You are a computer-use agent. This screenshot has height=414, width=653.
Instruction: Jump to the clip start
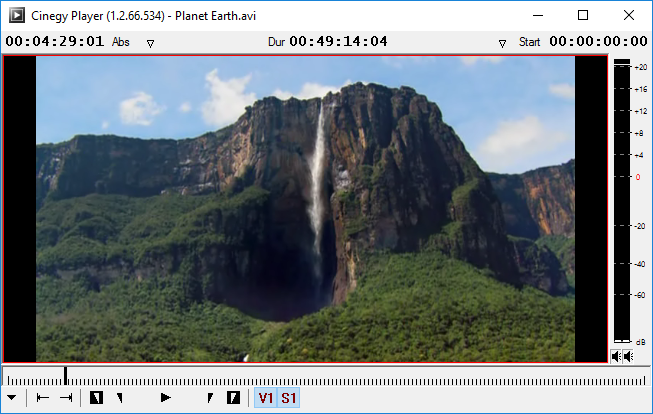(42, 398)
